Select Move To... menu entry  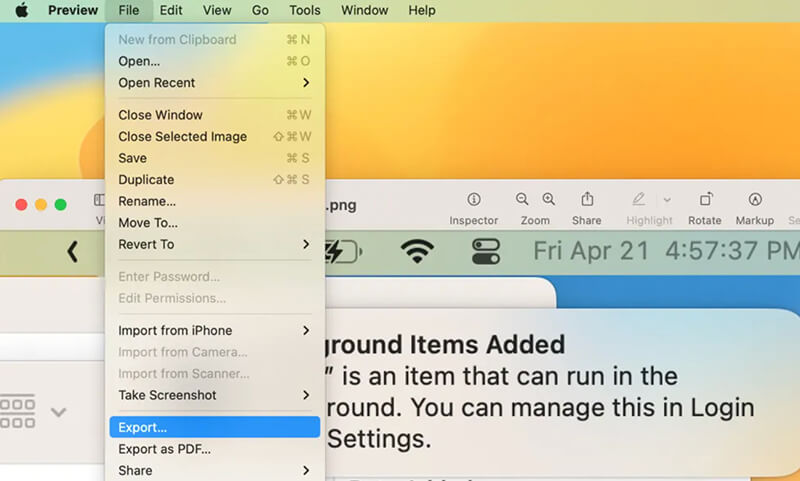[215, 223]
